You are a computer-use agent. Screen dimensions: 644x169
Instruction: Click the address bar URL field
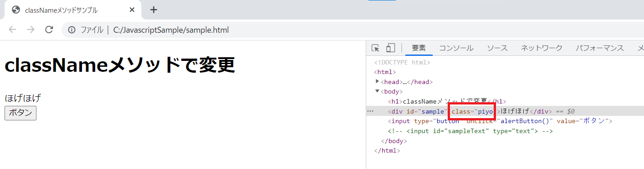171,30
